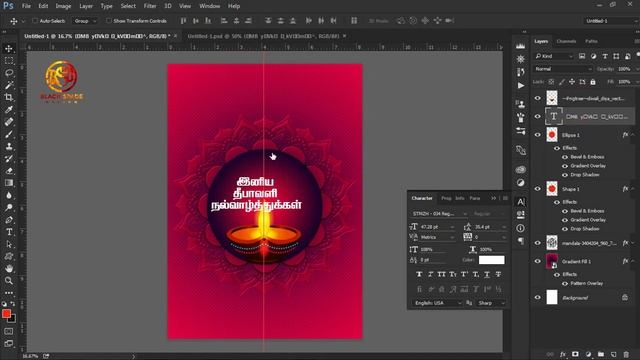This screenshot has height=360, width=640.
Task: Collapse Ellipse 1 layer effects list
Action: point(633,135)
